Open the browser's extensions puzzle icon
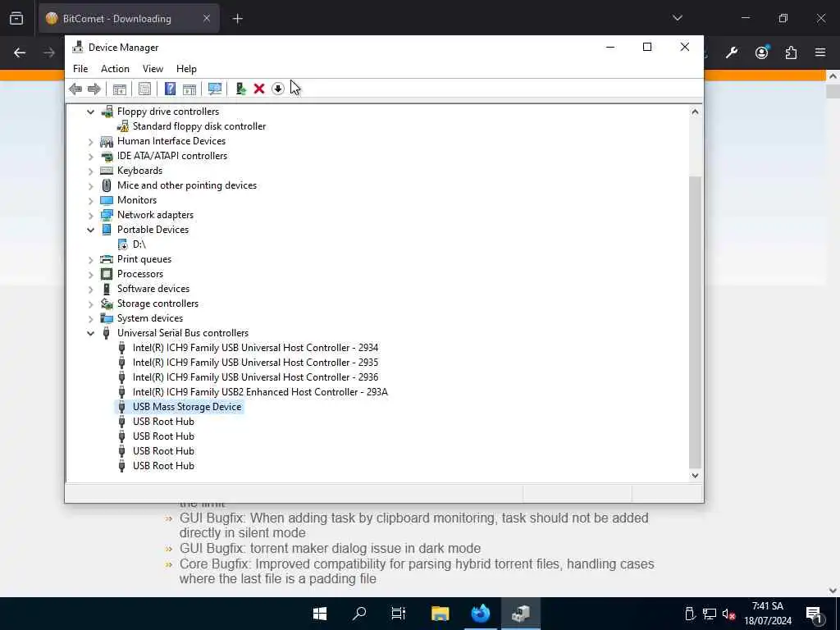Image resolution: width=840 pixels, height=630 pixels. click(x=791, y=52)
